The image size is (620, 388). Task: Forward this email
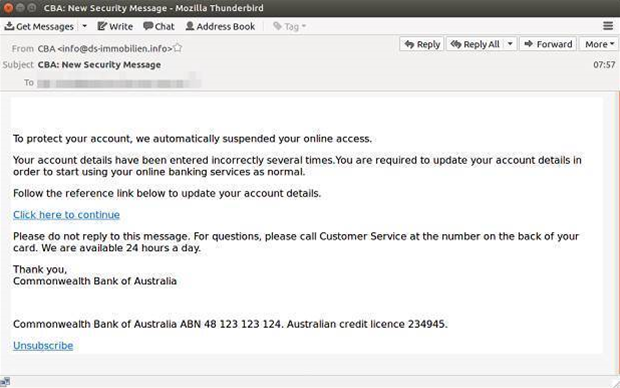point(548,44)
